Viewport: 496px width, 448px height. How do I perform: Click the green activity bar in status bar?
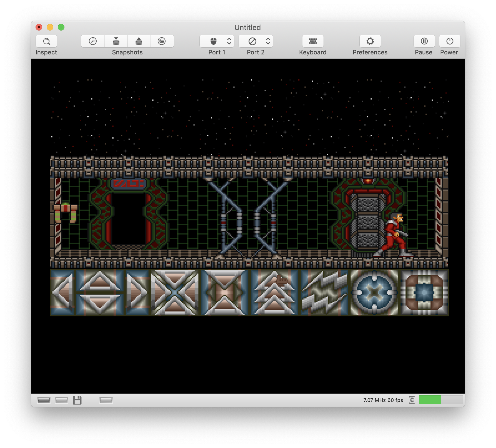click(430, 400)
